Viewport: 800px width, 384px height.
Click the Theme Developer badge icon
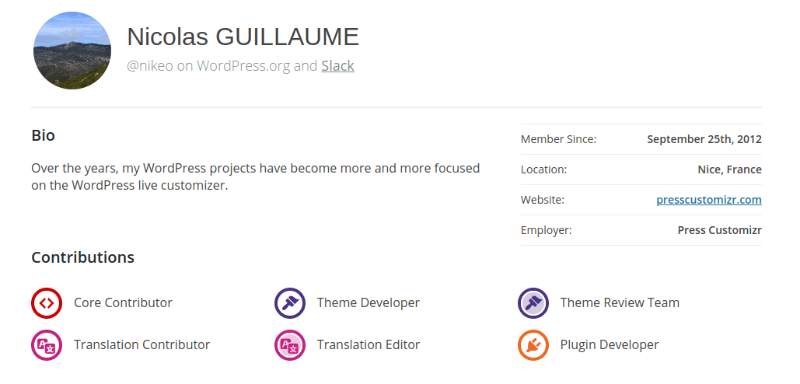pyautogui.click(x=290, y=303)
